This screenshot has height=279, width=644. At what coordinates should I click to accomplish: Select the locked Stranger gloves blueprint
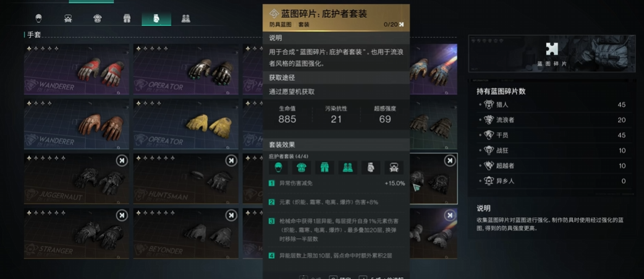pos(77,233)
